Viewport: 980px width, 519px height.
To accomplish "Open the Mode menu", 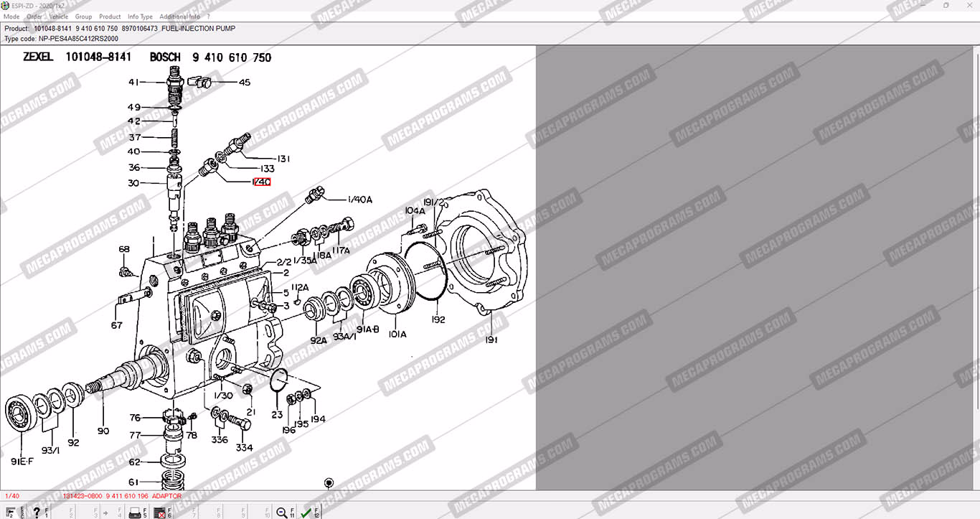I will pyautogui.click(x=12, y=17).
